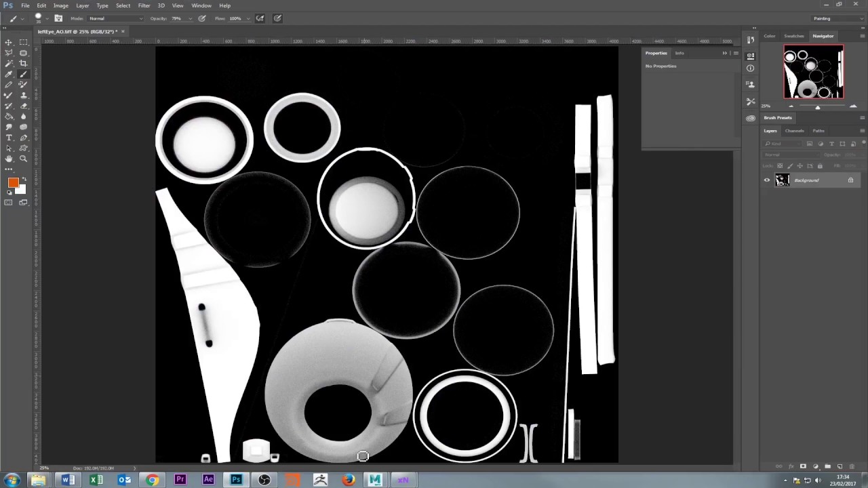Open the Tool Presets panel icon

point(751,101)
